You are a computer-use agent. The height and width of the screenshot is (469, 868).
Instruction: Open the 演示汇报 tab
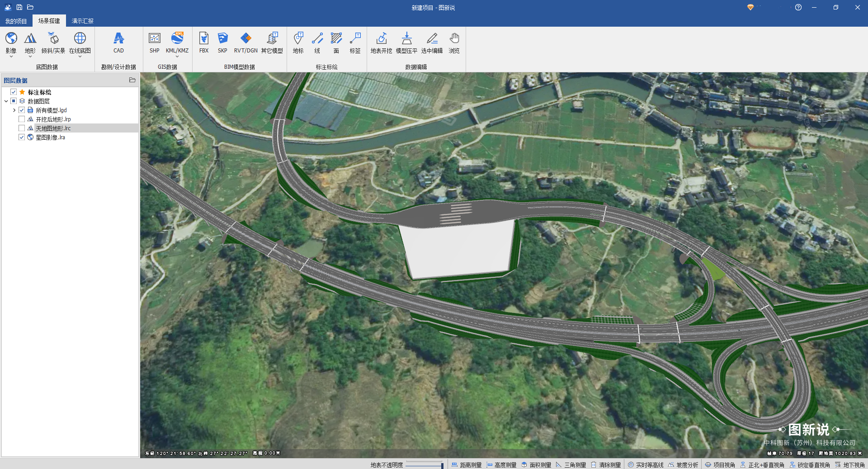(82, 21)
